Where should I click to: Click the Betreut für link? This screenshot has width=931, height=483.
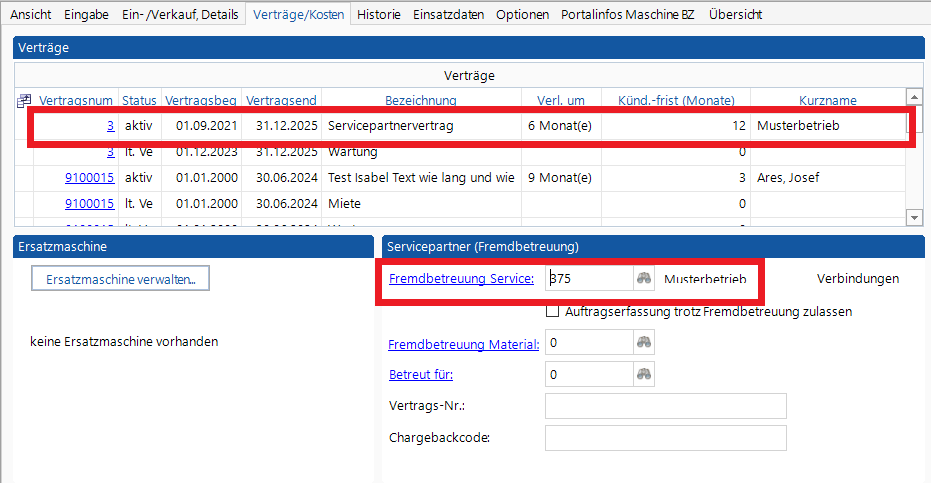(x=420, y=375)
